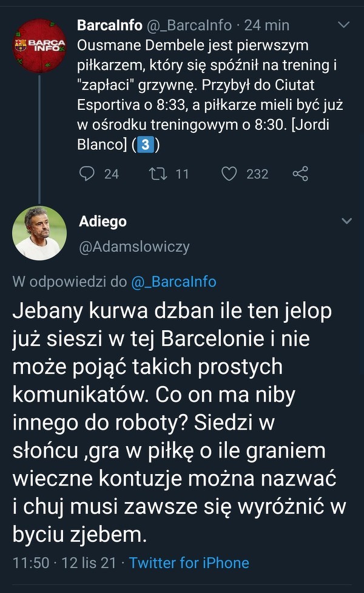This screenshot has width=364, height=593.
Task: Click the retweet count 11
Action: [182, 174]
